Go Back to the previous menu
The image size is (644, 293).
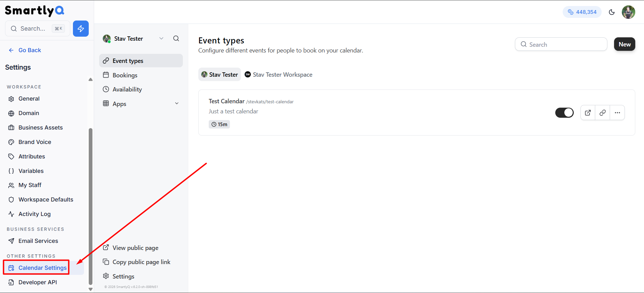[x=25, y=50]
